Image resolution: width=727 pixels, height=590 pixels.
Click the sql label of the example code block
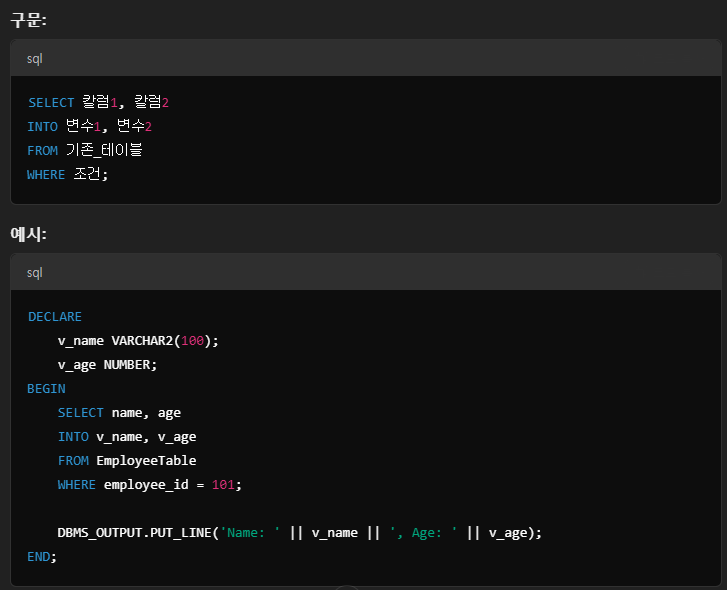pos(35,273)
